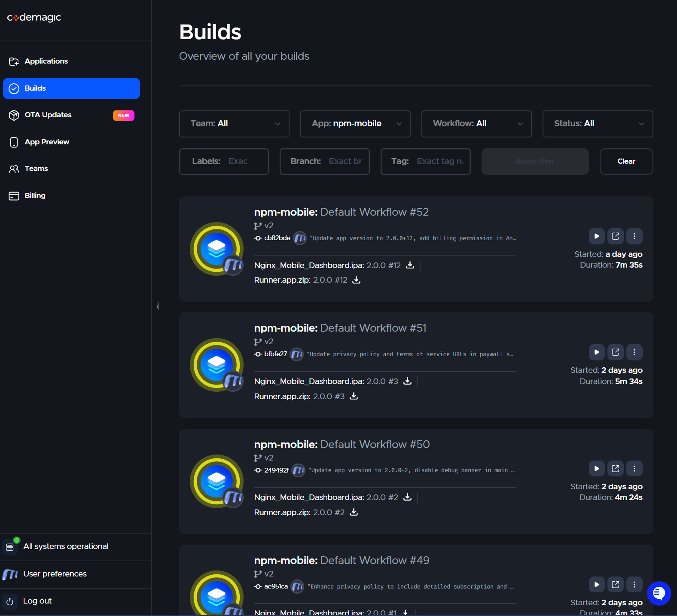Click the OTA Updates box icon

(x=14, y=115)
